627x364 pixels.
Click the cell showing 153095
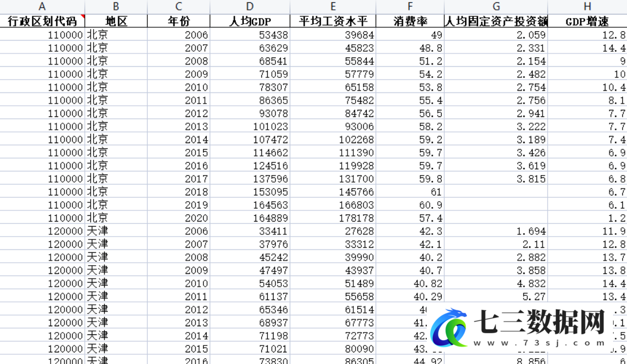point(250,192)
